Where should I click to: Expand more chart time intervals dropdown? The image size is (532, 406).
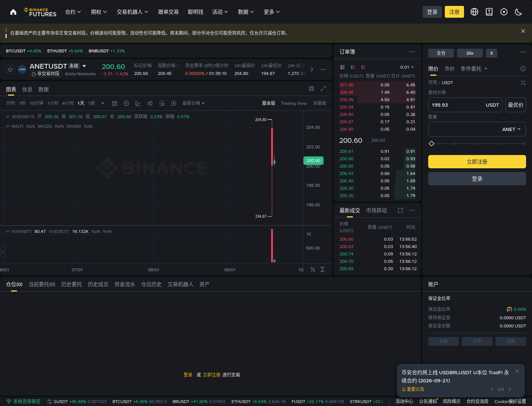click(x=103, y=103)
